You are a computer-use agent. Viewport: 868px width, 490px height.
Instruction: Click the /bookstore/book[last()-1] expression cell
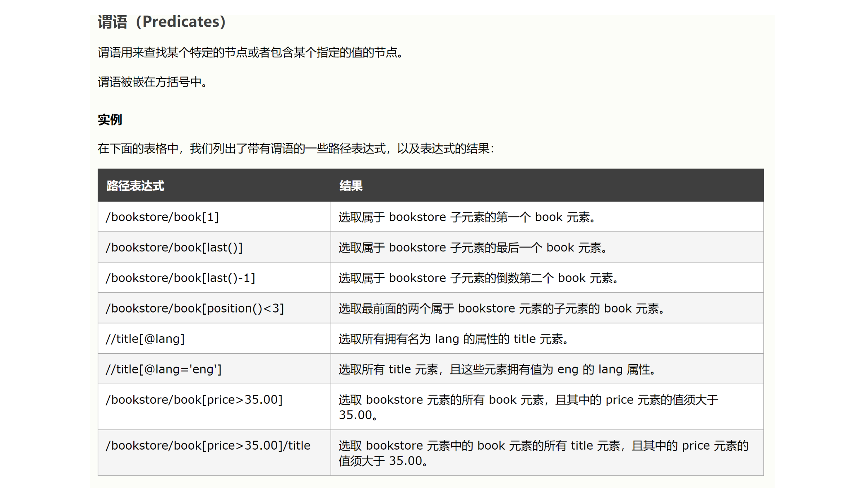coord(180,278)
